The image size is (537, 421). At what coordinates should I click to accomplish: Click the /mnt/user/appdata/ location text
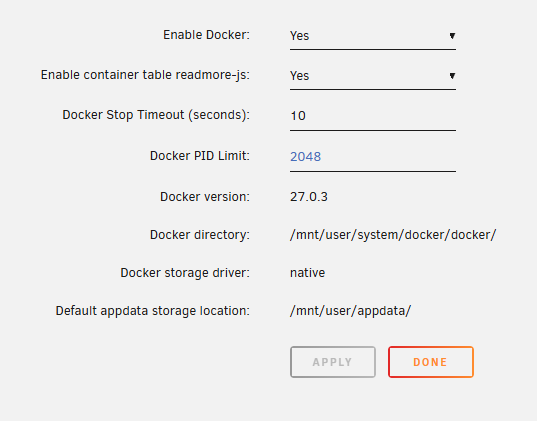pos(350,311)
